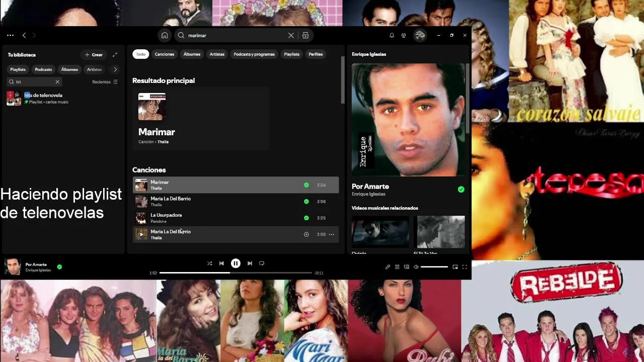644x362 pixels.
Task: Mute audio with the speaker icon
Action: [416, 267]
